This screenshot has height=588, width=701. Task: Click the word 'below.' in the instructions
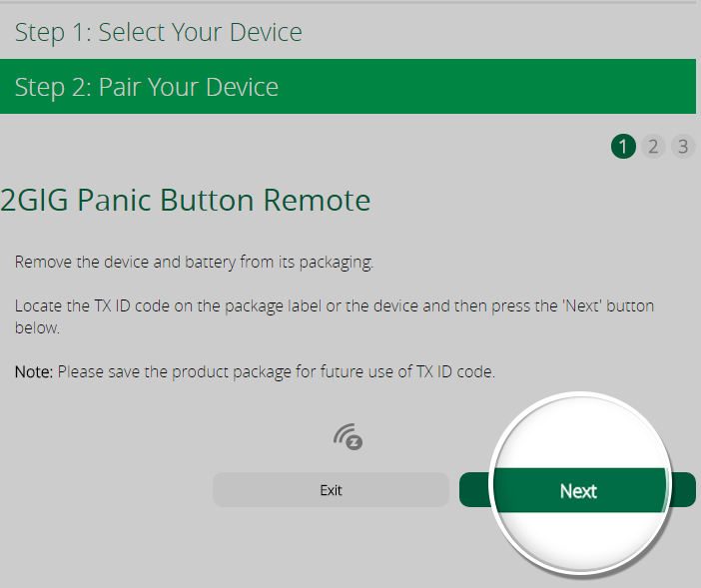point(37,328)
